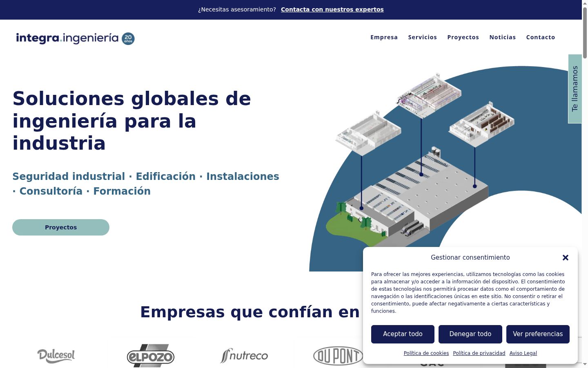Reject cookies with 'Denegar todo'
This screenshot has width=588, height=368.
(x=470, y=334)
